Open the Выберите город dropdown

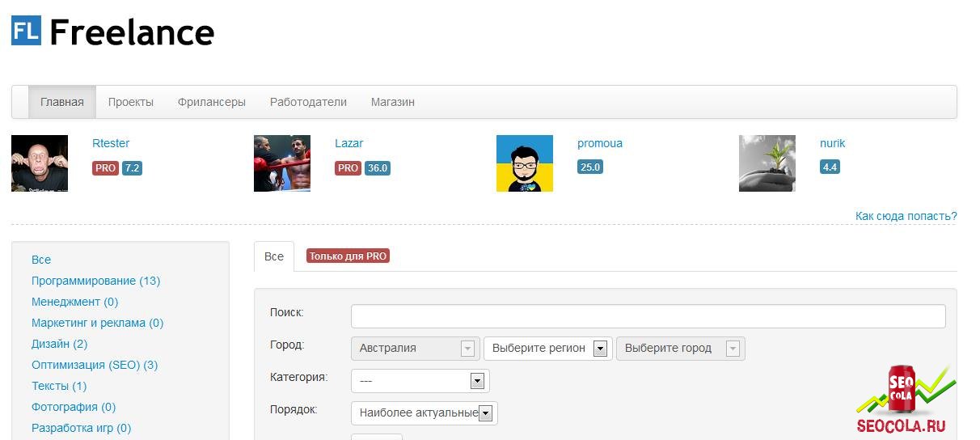[x=681, y=349]
